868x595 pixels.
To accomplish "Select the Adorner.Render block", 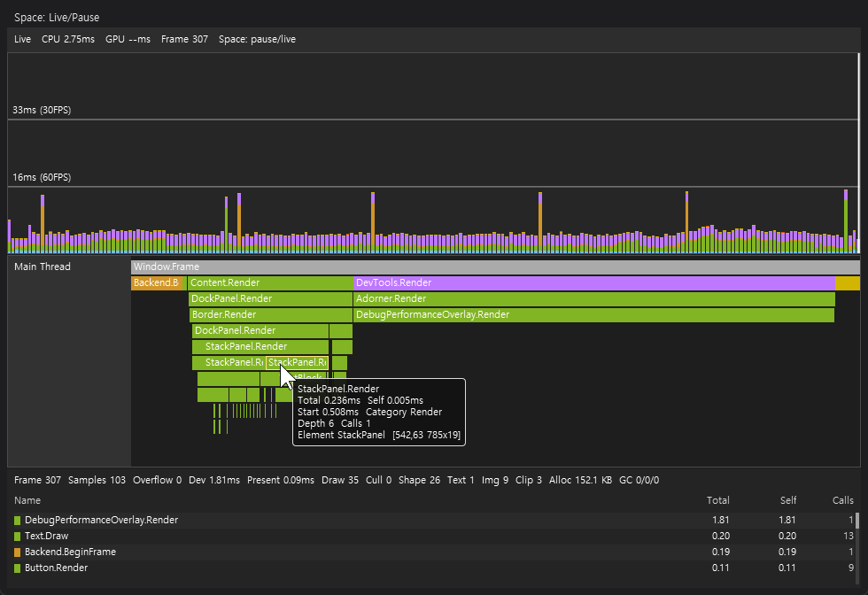I will point(594,299).
